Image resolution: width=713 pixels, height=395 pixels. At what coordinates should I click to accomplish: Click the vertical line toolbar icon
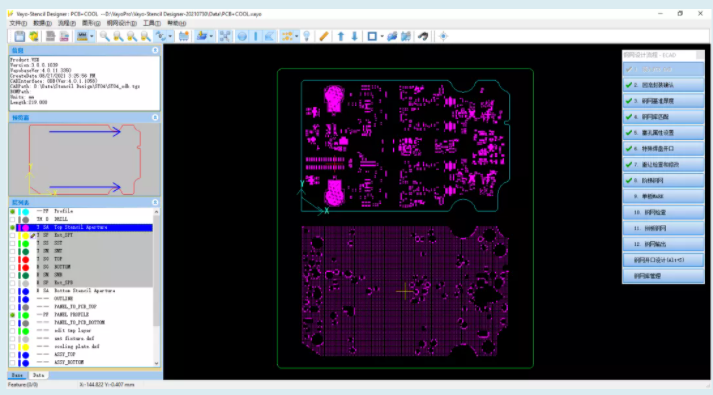256,36
